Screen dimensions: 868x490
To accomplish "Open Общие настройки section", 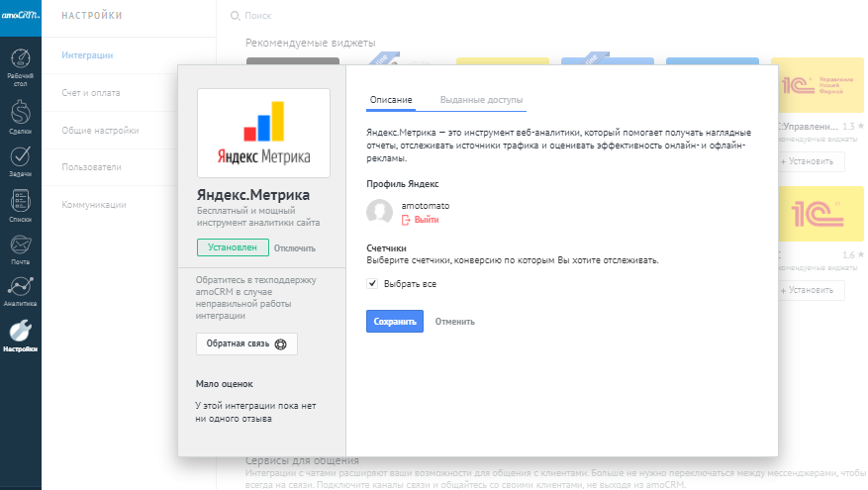I will coord(100,131).
